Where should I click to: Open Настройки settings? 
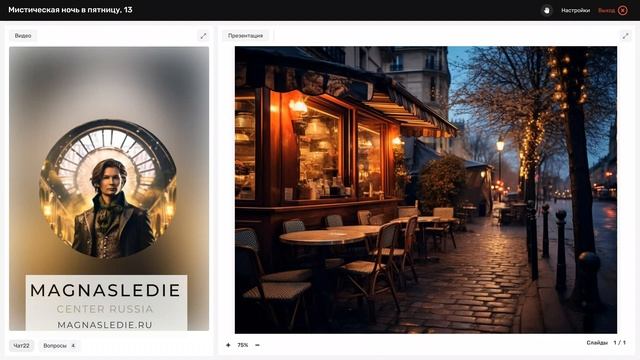(x=575, y=11)
